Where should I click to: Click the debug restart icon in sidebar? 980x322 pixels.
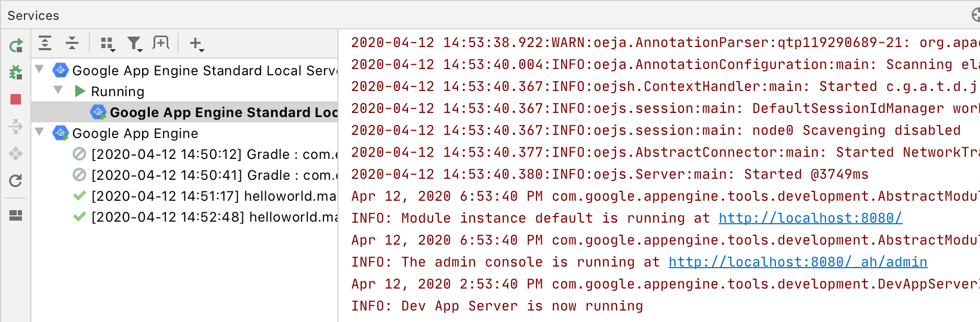click(x=16, y=73)
